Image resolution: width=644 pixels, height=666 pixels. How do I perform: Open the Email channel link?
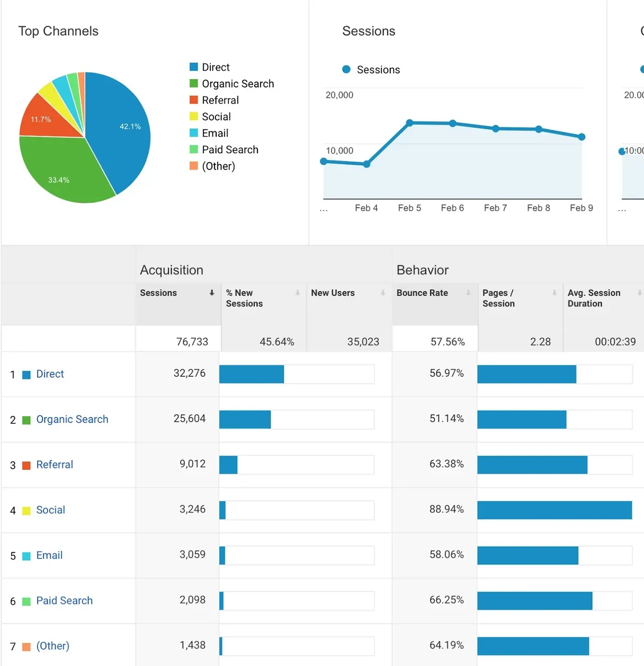pos(49,555)
